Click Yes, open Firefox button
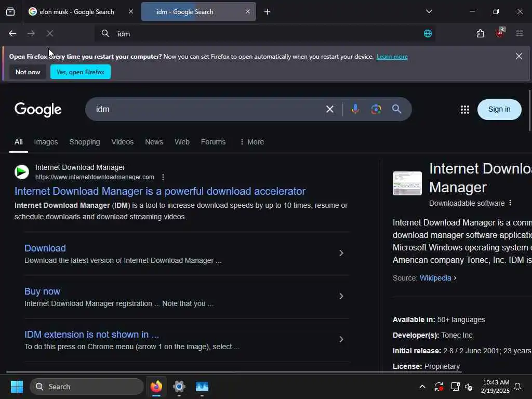Viewport: 532px width, 399px height. (81, 72)
